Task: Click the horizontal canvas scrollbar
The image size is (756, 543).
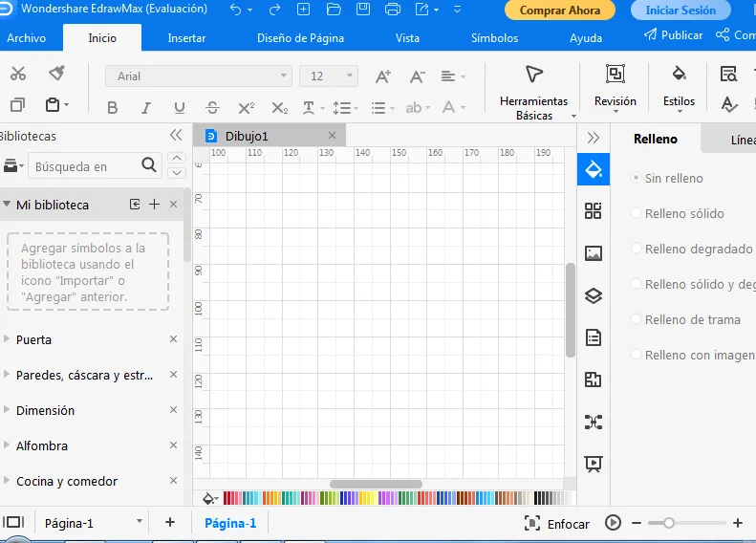Action: pos(376,484)
